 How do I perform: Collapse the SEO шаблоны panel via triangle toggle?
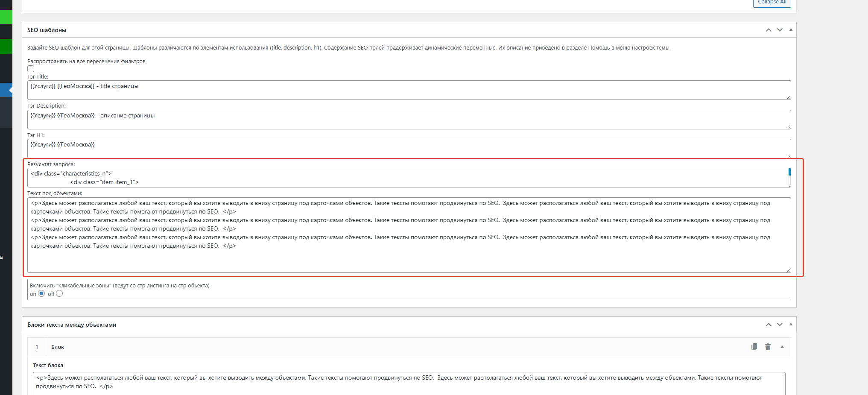tap(791, 30)
